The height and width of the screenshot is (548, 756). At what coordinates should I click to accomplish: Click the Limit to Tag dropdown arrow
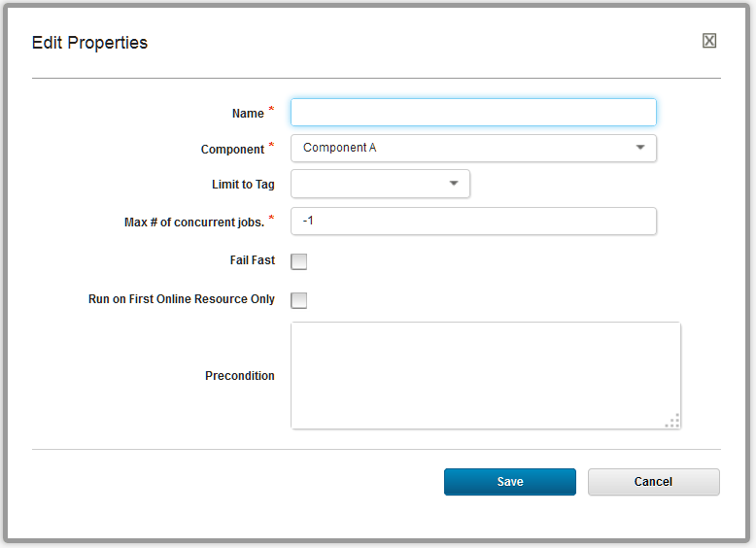pos(454,184)
